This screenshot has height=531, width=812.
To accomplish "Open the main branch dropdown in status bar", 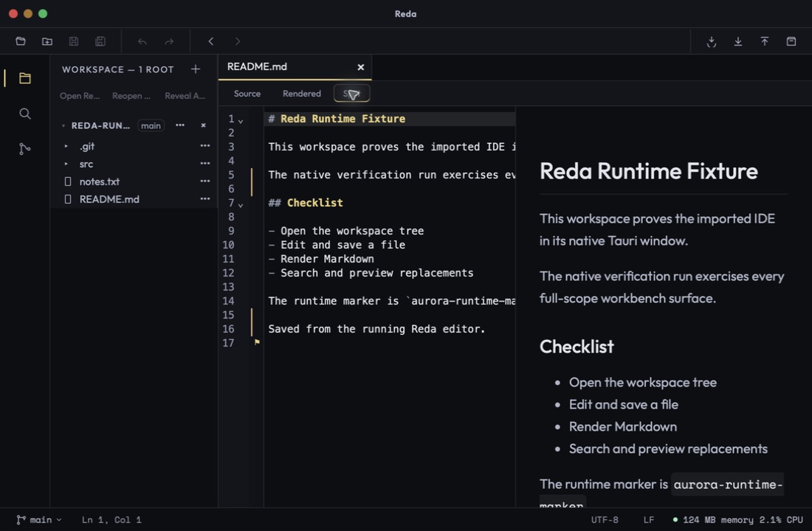I will coord(39,520).
